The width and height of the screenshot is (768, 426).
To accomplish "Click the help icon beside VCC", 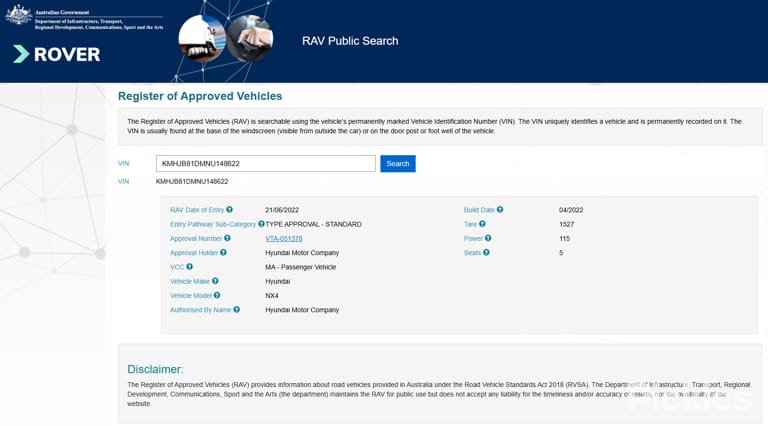I will (x=190, y=267).
